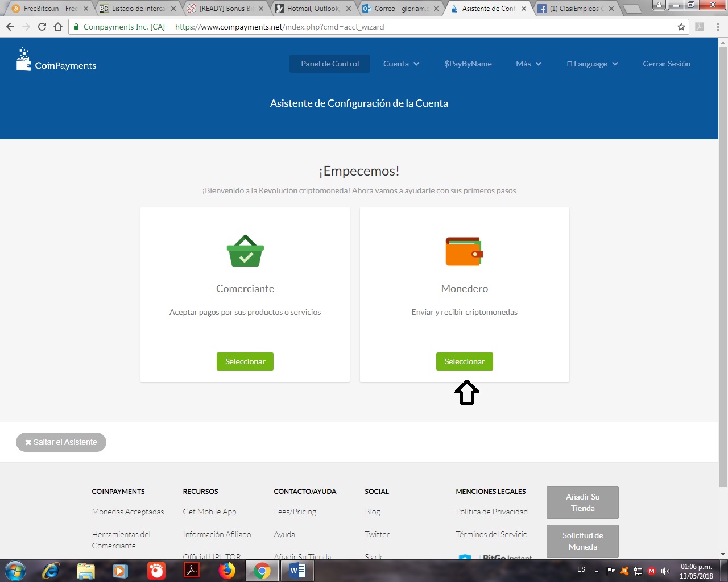Open Windows Media Player from taskbar
Image resolution: width=728 pixels, height=582 pixels.
tap(120, 571)
